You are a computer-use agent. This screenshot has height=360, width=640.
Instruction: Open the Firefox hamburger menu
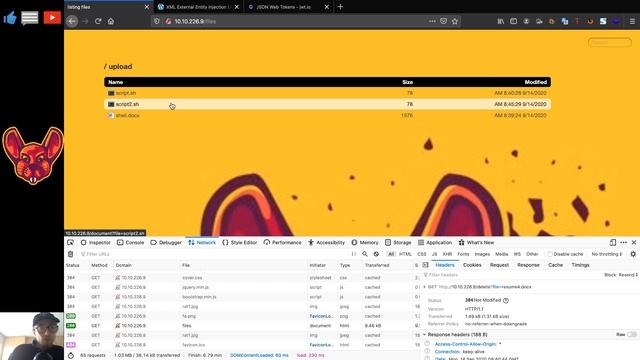[x=632, y=21]
